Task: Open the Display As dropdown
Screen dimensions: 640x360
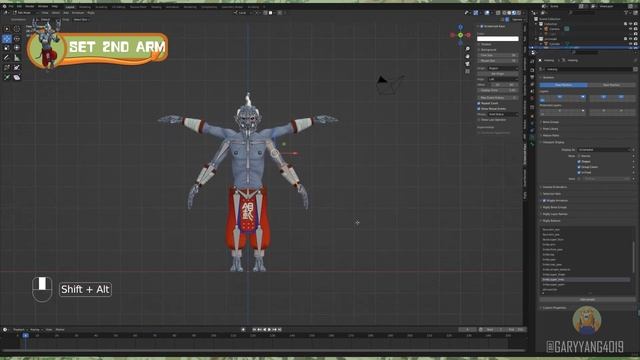Action: click(x=604, y=150)
